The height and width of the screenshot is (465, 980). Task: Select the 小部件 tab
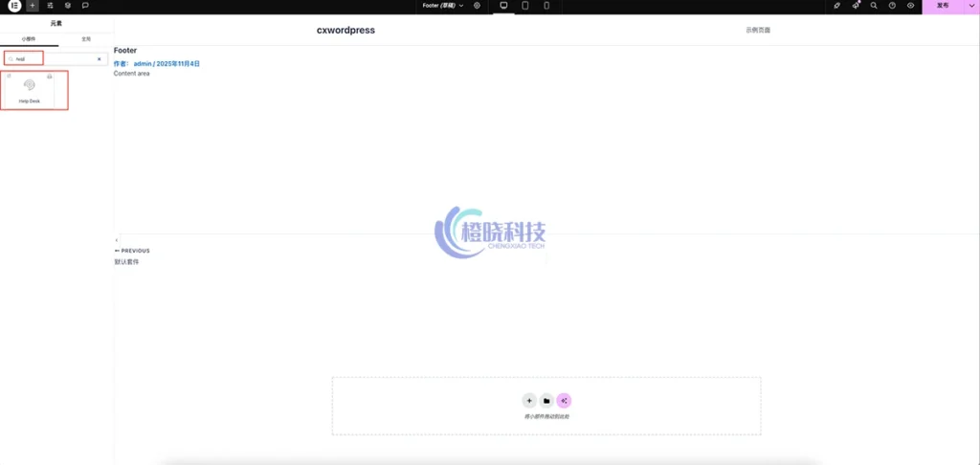pyautogui.click(x=29, y=39)
